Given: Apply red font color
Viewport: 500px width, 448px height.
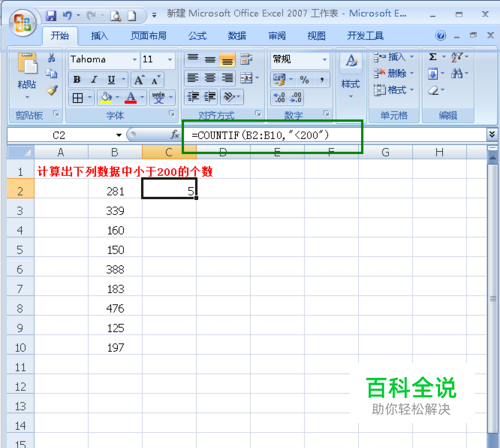Looking at the screenshot, I should pyautogui.click(x=131, y=98).
